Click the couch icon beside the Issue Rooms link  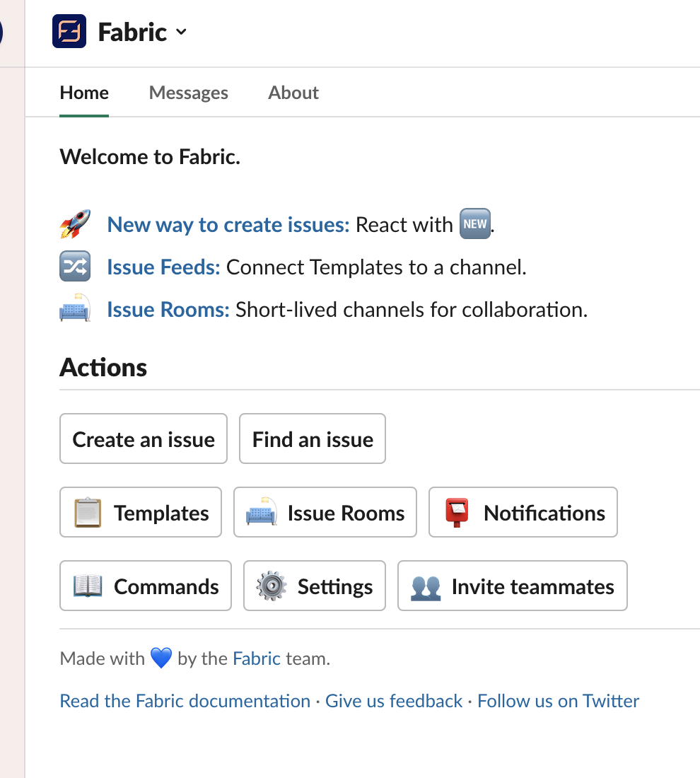[x=75, y=308]
